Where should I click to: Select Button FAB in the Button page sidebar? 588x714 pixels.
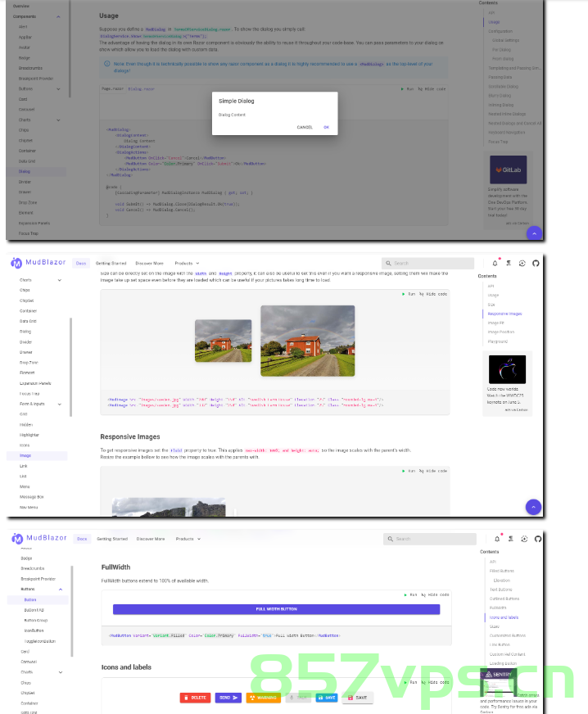(x=34, y=610)
